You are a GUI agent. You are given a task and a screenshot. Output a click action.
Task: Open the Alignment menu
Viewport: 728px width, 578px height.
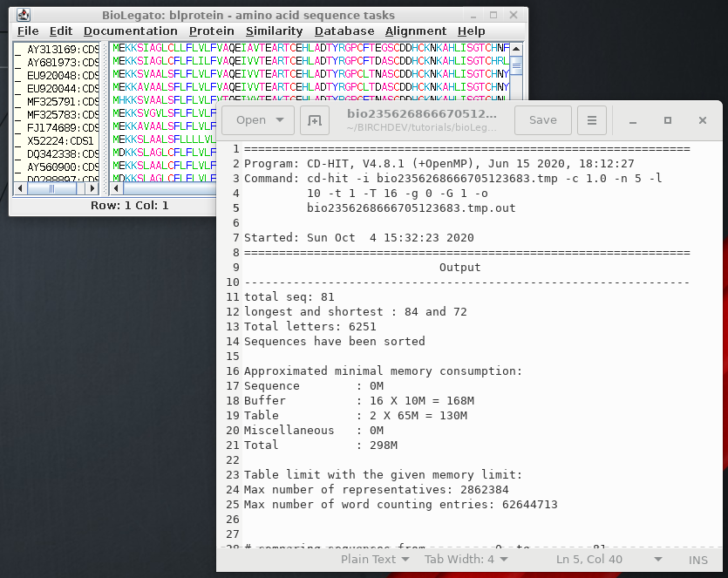pos(416,31)
